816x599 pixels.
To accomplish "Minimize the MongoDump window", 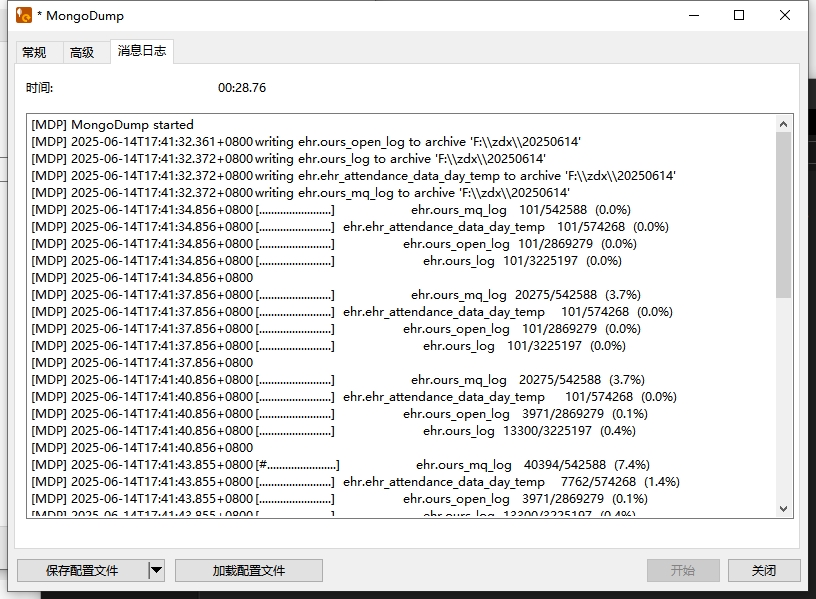I will (694, 15).
